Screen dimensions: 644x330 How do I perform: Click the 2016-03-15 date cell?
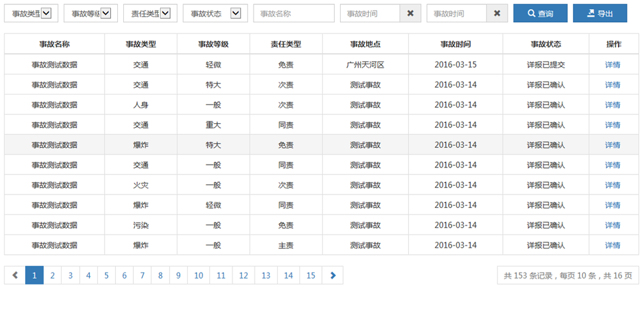pos(456,65)
